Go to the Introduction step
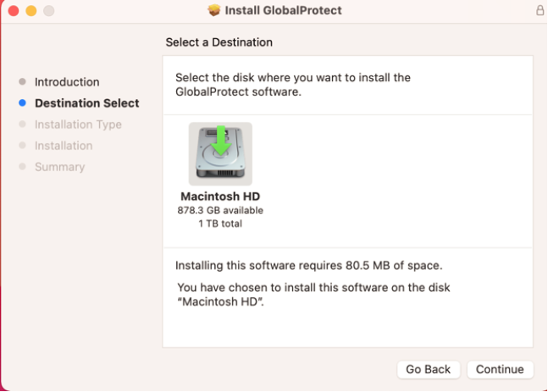The image size is (548, 392). coord(67,82)
